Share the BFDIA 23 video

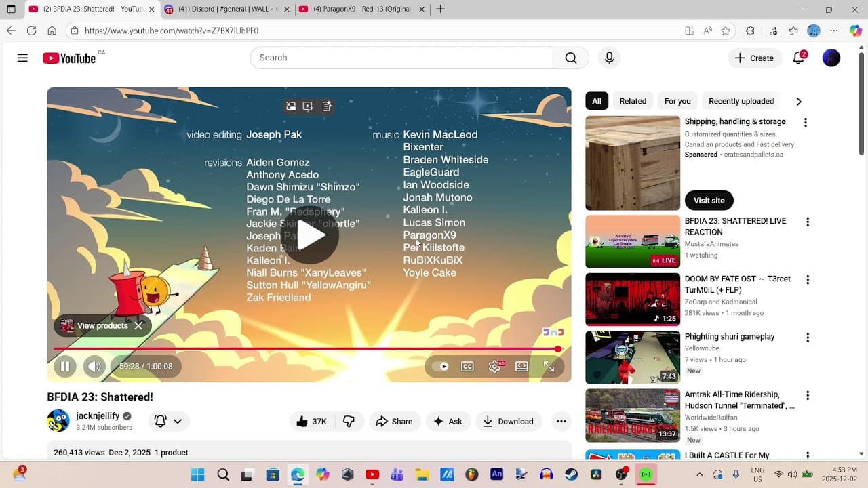click(394, 421)
